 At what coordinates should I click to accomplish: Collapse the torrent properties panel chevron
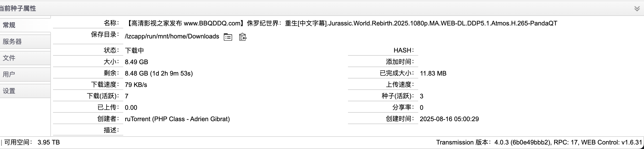[637, 9]
